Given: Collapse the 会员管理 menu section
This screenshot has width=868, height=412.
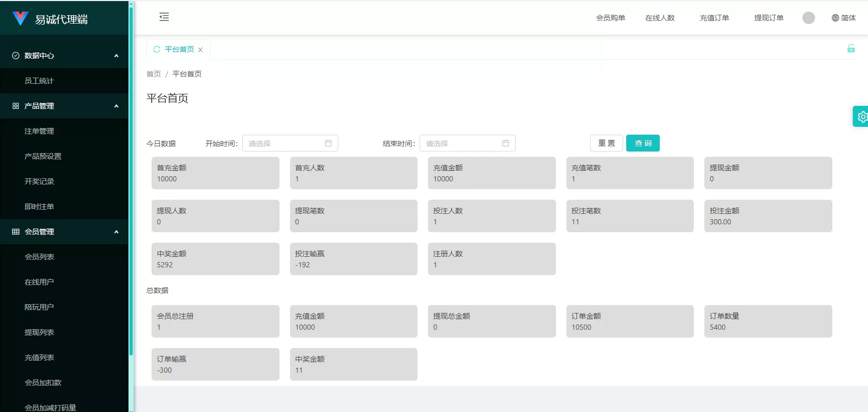Looking at the screenshot, I should point(116,232).
